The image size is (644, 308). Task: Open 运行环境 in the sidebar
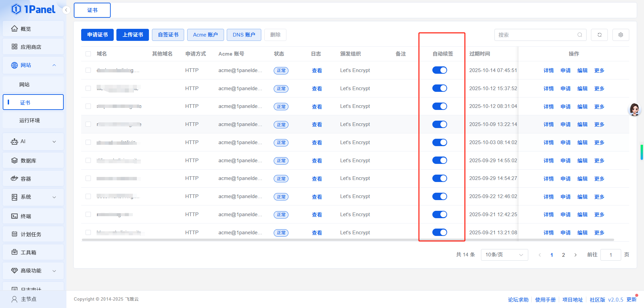pos(30,121)
